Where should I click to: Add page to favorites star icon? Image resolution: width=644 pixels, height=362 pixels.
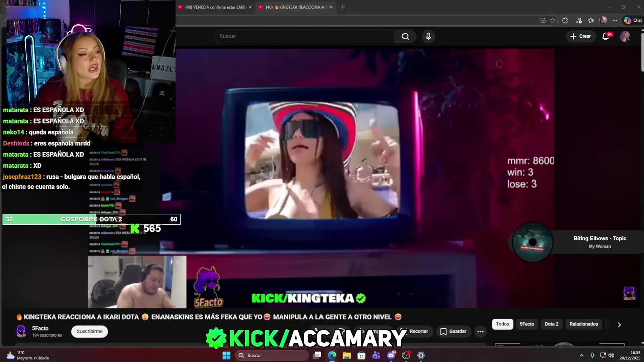[x=552, y=20]
